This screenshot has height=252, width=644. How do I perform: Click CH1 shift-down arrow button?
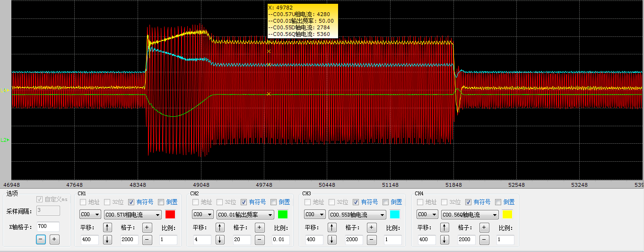coord(108,239)
